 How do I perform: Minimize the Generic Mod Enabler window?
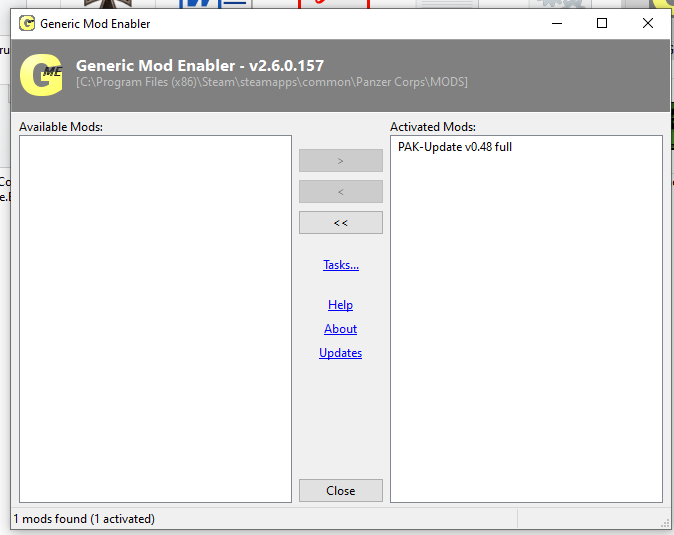(x=557, y=23)
